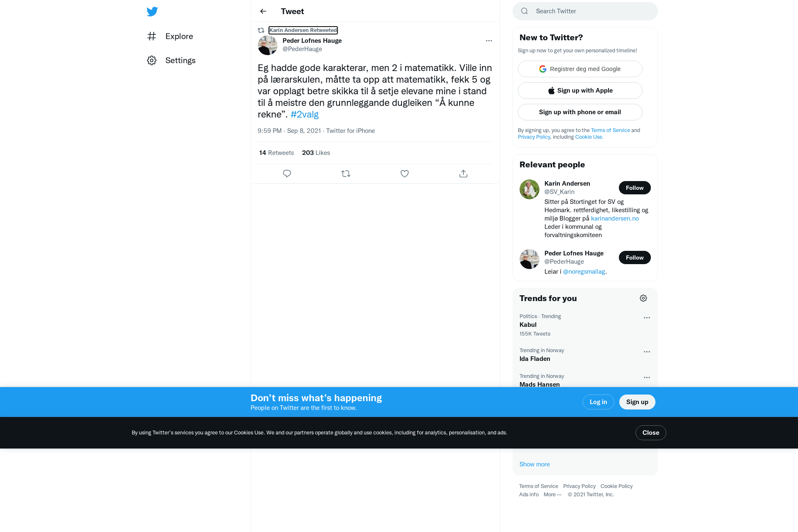The width and height of the screenshot is (798, 532).
Task: Click Sign up with Apple
Action: pyautogui.click(x=580, y=91)
